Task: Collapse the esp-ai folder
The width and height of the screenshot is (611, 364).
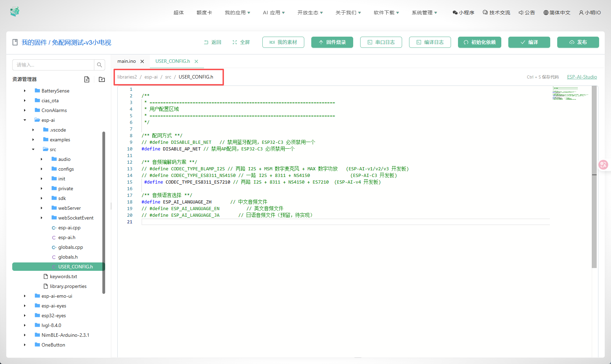Action: coord(25,120)
